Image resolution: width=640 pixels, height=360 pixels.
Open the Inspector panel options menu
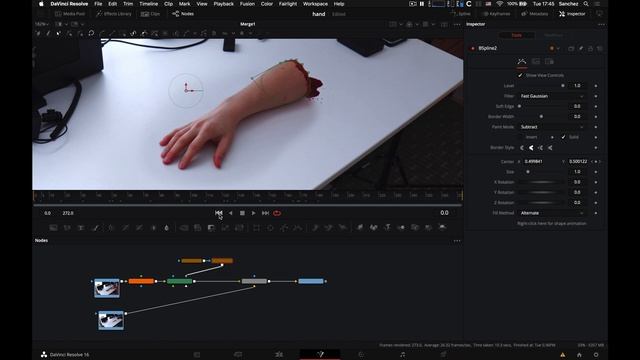pyautogui.click(x=601, y=24)
